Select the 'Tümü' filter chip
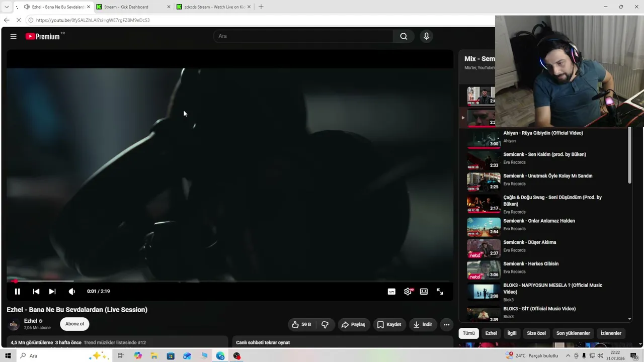The image size is (644, 362). coord(468,333)
